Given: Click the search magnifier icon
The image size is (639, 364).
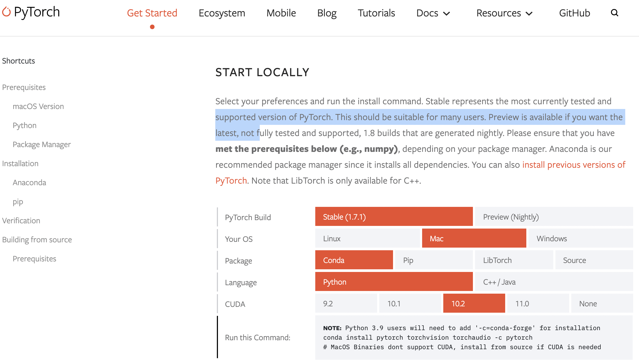Looking at the screenshot, I should tap(614, 13).
